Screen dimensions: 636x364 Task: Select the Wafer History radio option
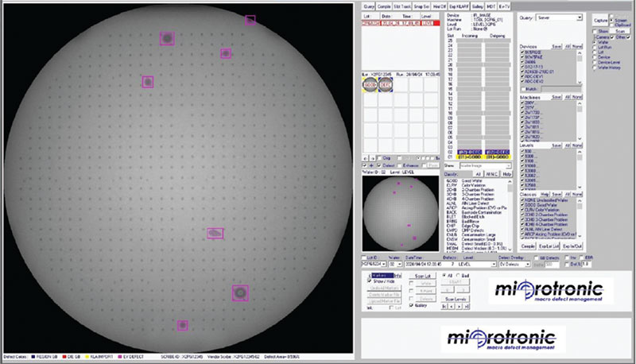(x=595, y=68)
